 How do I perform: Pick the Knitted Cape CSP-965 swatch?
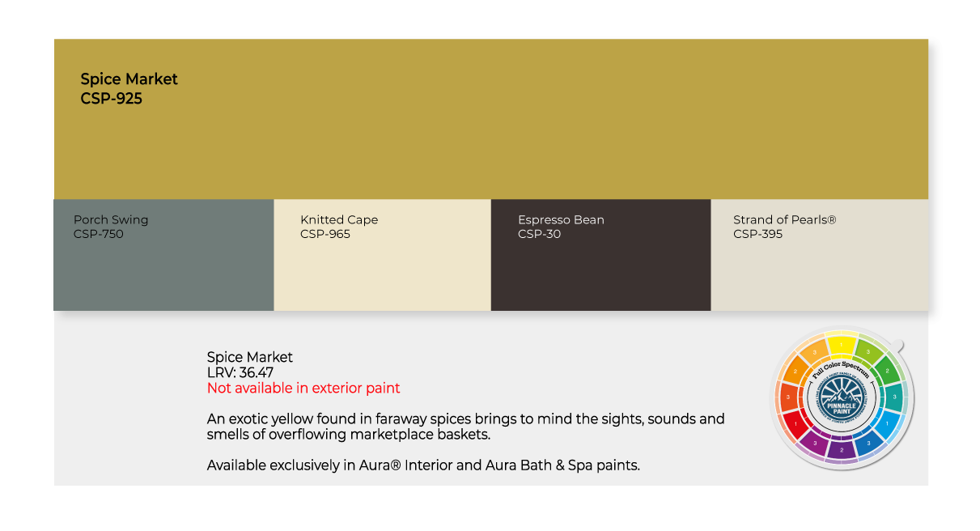382,255
